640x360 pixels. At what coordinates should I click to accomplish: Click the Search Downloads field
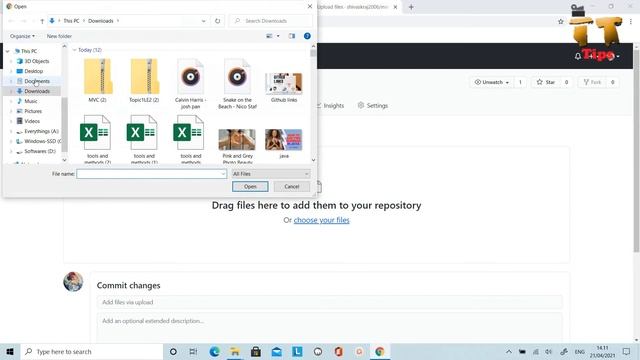pyautogui.click(x=271, y=21)
